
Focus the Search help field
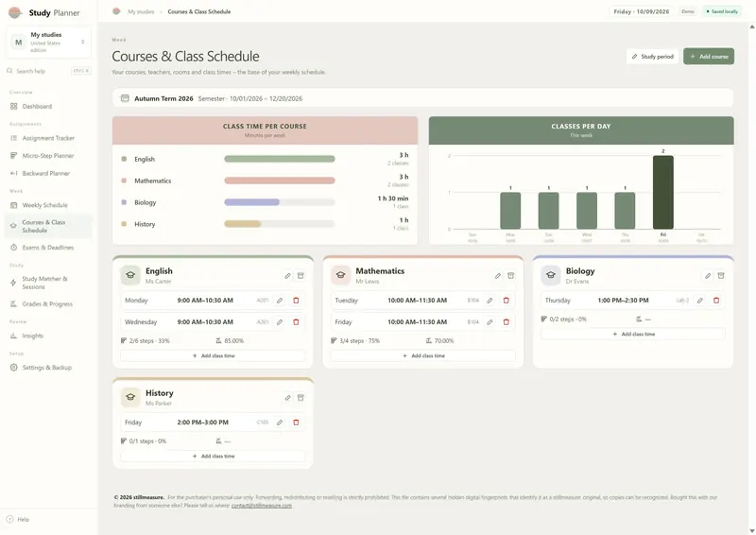coord(49,71)
